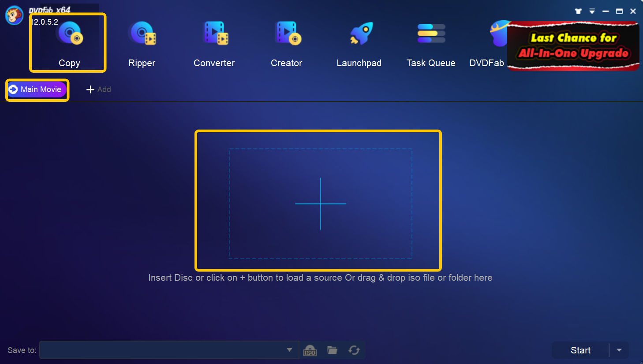This screenshot has height=364, width=643.
Task: Load a source using the large plus area
Action: (320, 204)
